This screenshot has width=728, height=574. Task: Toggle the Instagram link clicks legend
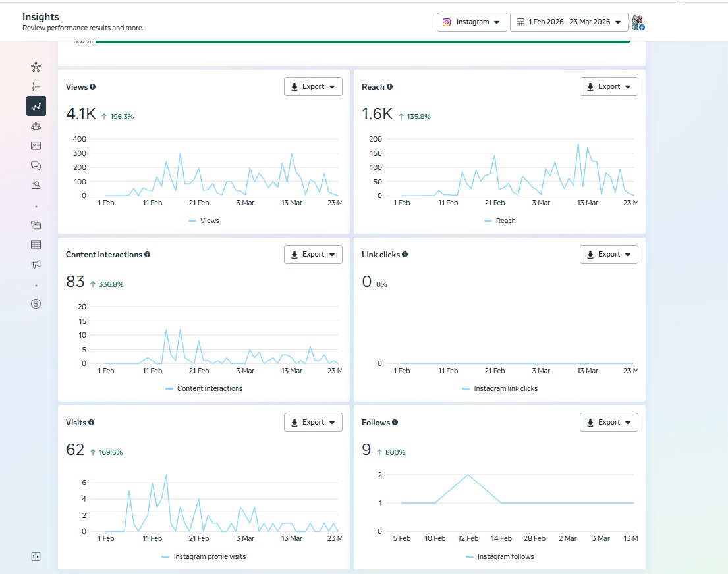click(499, 389)
